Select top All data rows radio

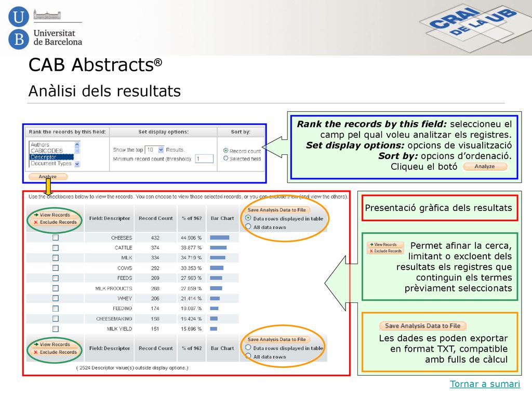click(x=248, y=227)
